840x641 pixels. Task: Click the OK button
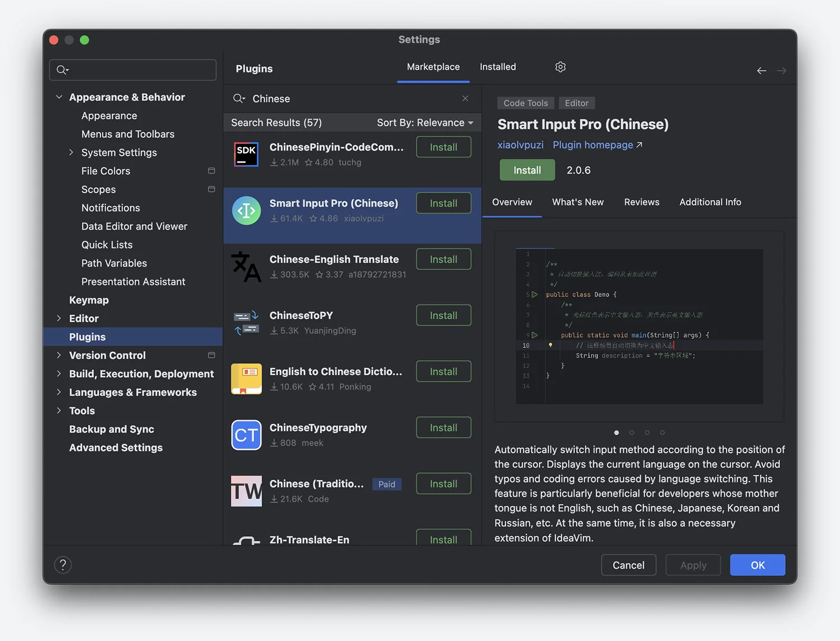pos(758,565)
